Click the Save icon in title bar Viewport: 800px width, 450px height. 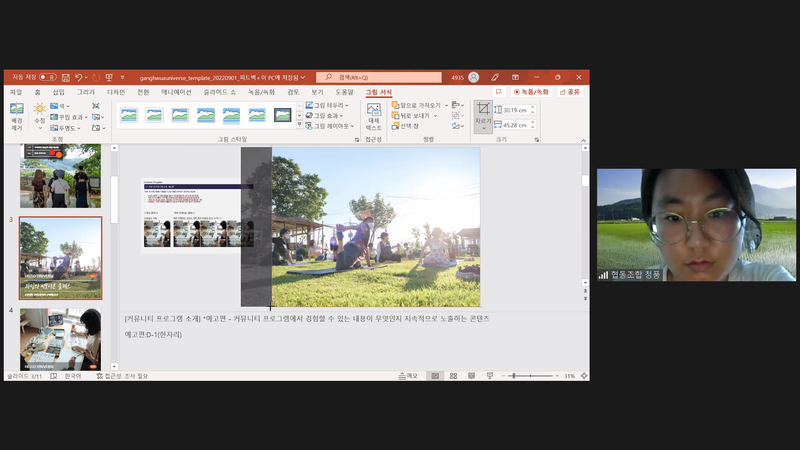65,77
